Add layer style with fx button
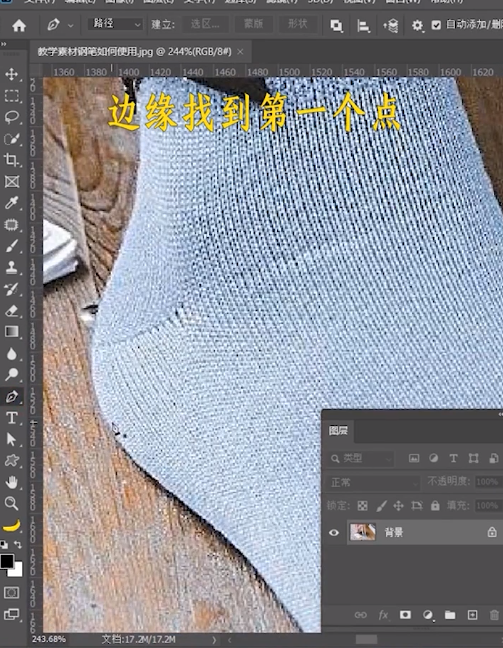This screenshot has height=648, width=503. coord(383,615)
